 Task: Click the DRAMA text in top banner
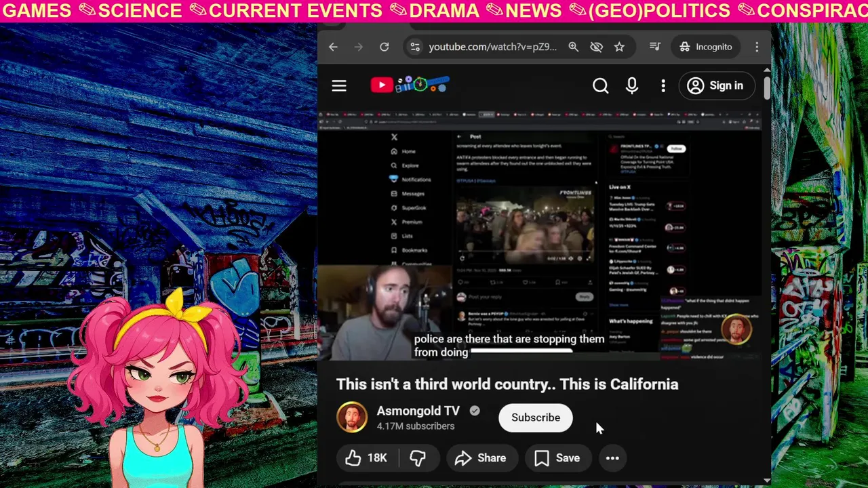[x=444, y=11]
